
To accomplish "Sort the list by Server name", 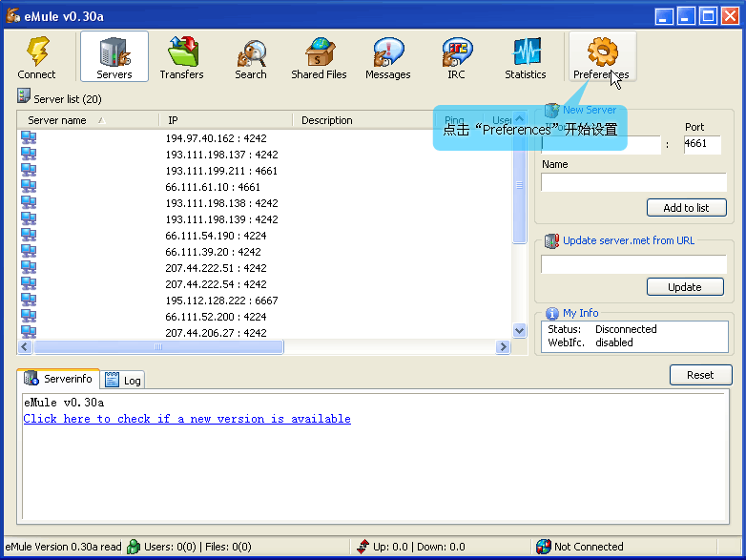I will (88, 120).
